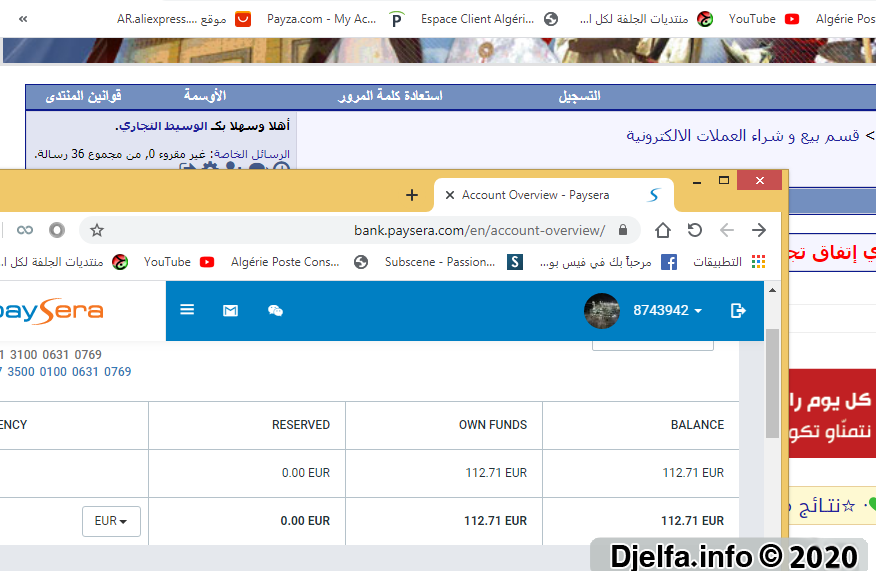Click the bookmark star icon in the address bar

[97, 230]
